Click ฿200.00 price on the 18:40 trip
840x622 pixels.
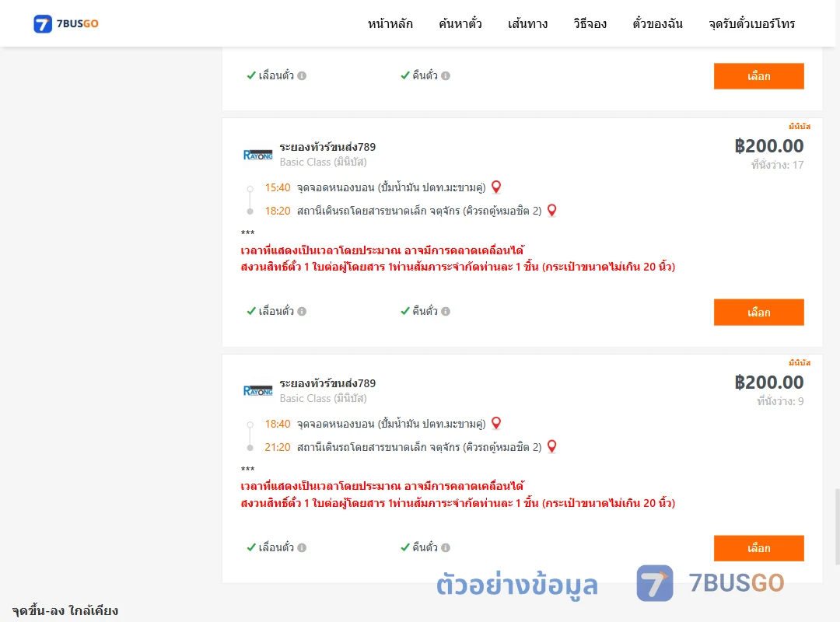pos(768,382)
